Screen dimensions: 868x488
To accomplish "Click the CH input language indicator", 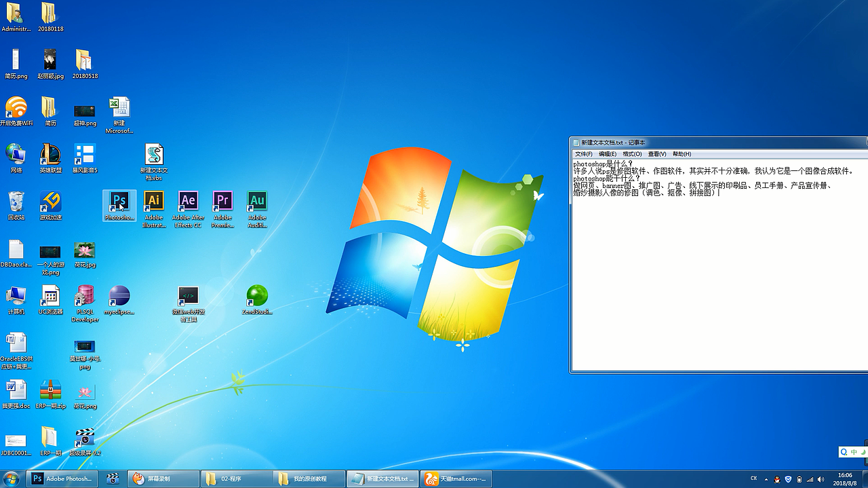I will click(x=754, y=478).
